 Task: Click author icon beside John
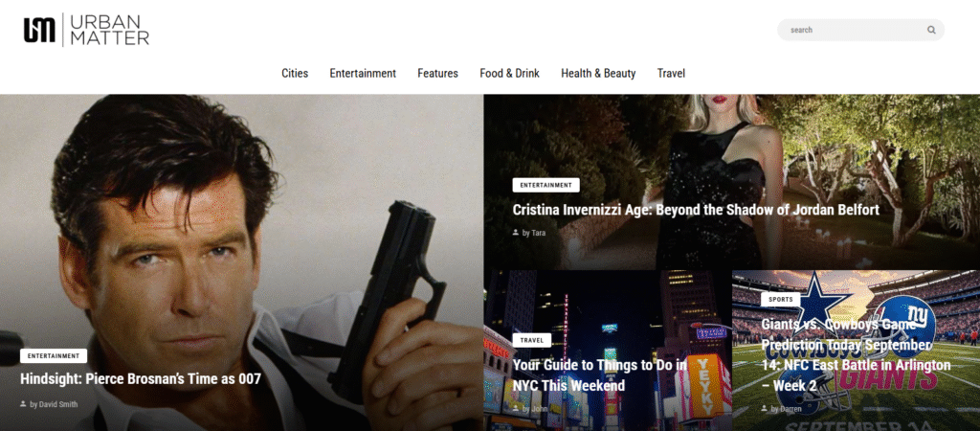pyautogui.click(x=516, y=409)
